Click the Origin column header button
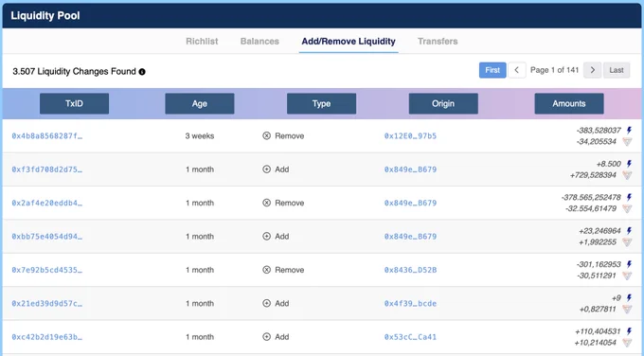Viewport: 644px width, 356px height. click(443, 103)
